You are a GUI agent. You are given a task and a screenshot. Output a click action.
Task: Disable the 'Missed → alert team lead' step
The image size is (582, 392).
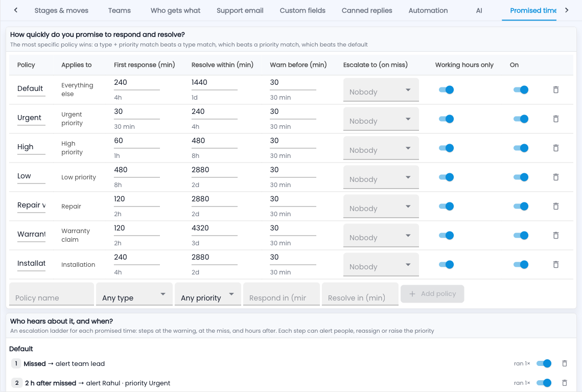click(544, 363)
